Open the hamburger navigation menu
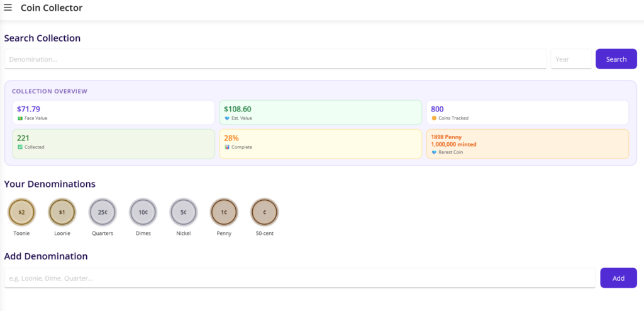This screenshot has height=311, width=644. pos(8,8)
